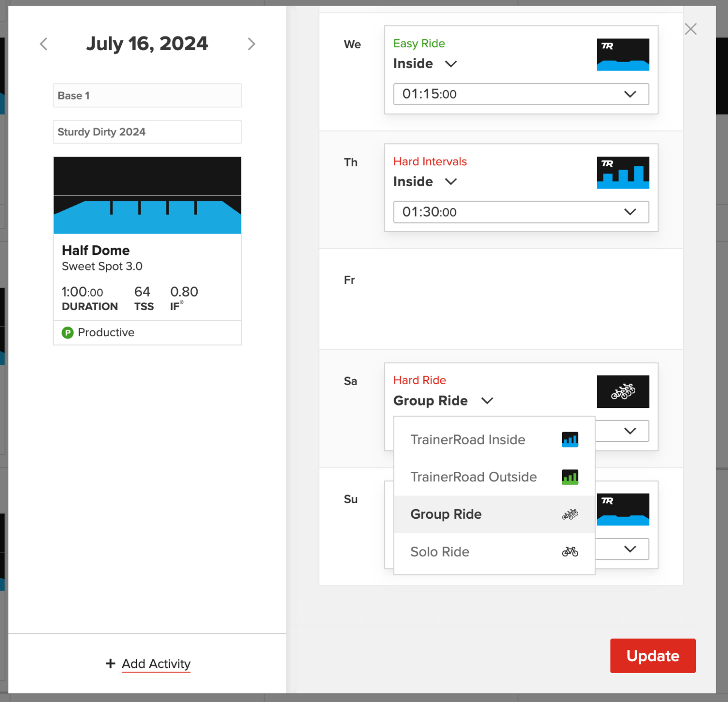Close the dialog with the X icon

[691, 29]
